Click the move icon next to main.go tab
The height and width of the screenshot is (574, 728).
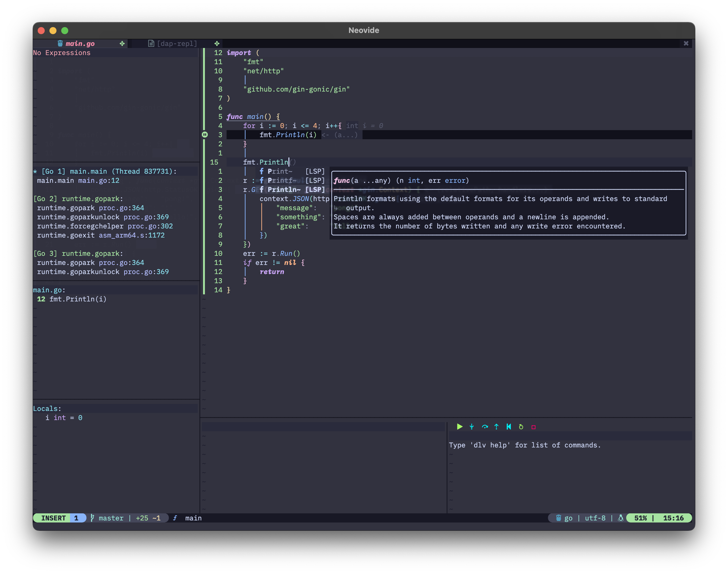[122, 43]
